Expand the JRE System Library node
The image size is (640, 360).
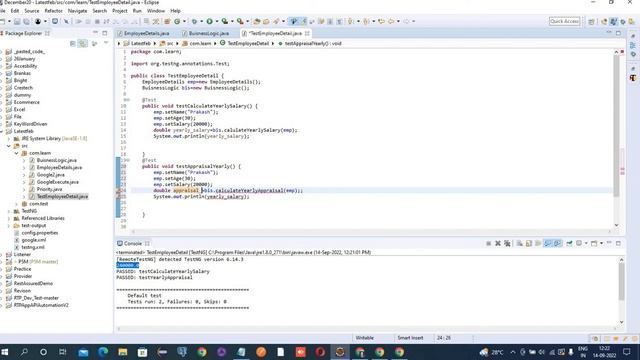pos(9,139)
